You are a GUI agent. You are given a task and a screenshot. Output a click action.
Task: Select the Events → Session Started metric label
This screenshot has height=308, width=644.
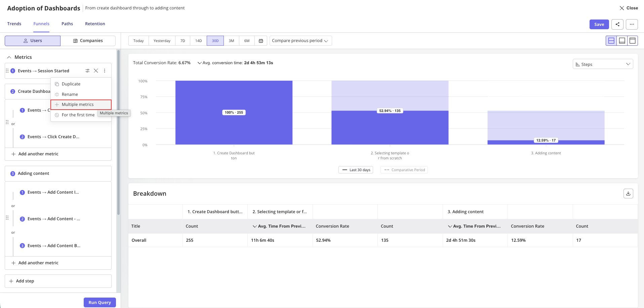(43, 71)
